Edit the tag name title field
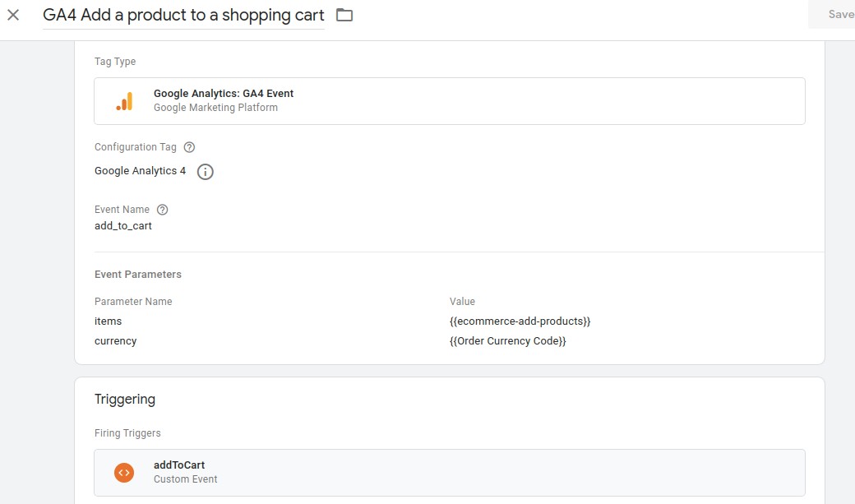 coord(183,15)
